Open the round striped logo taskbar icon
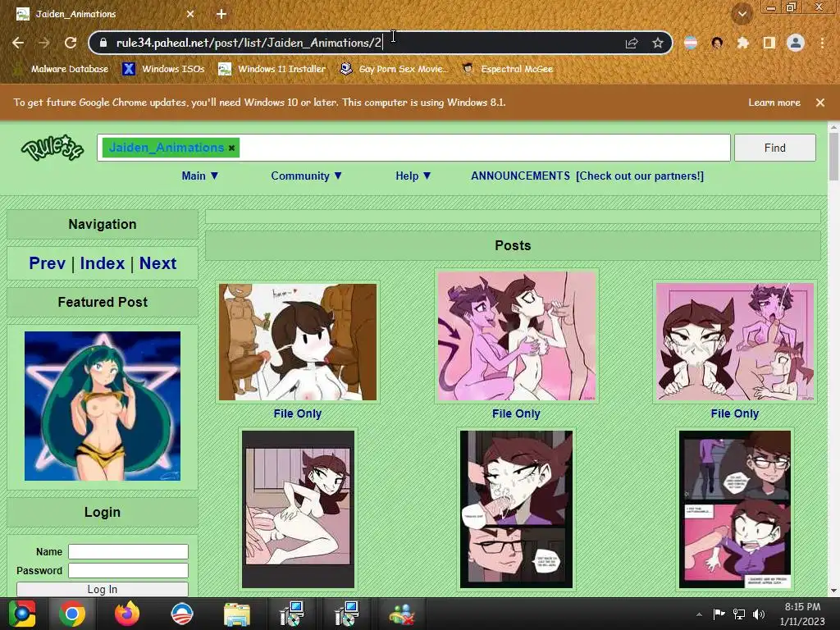Screen dimensions: 840x630 (x=181, y=614)
